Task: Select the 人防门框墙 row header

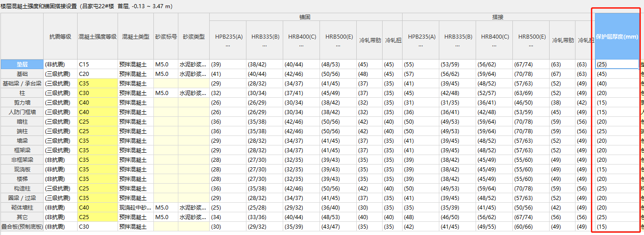Action: tap(22, 112)
